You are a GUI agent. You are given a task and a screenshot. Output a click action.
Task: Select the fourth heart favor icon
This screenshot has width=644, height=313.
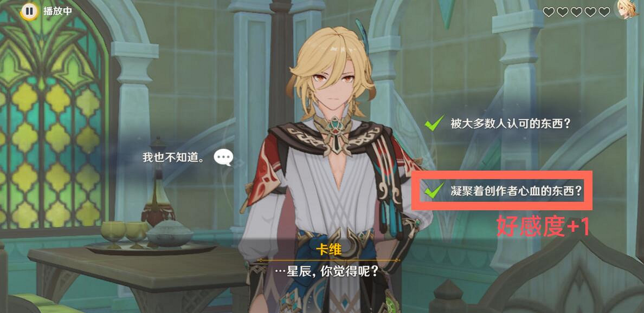tap(590, 12)
